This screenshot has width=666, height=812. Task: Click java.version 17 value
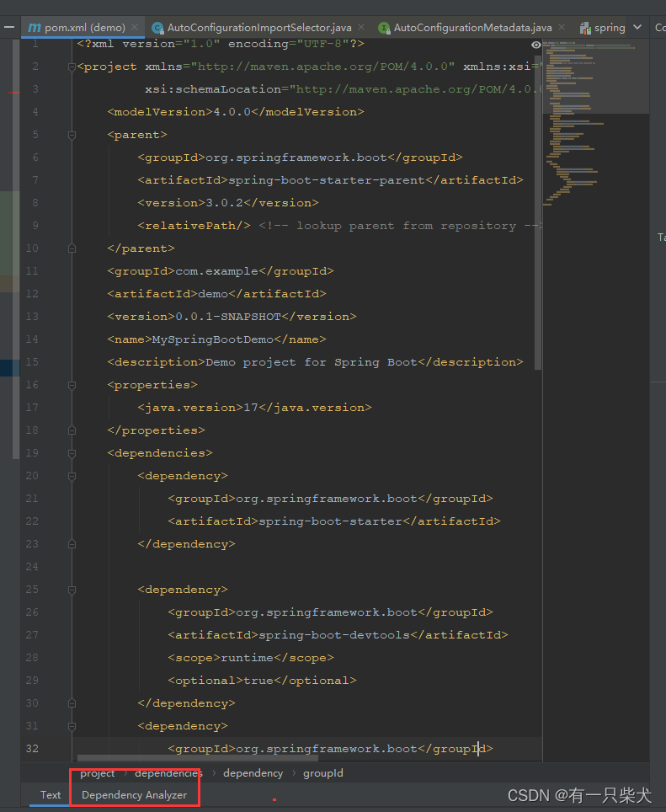(250, 408)
